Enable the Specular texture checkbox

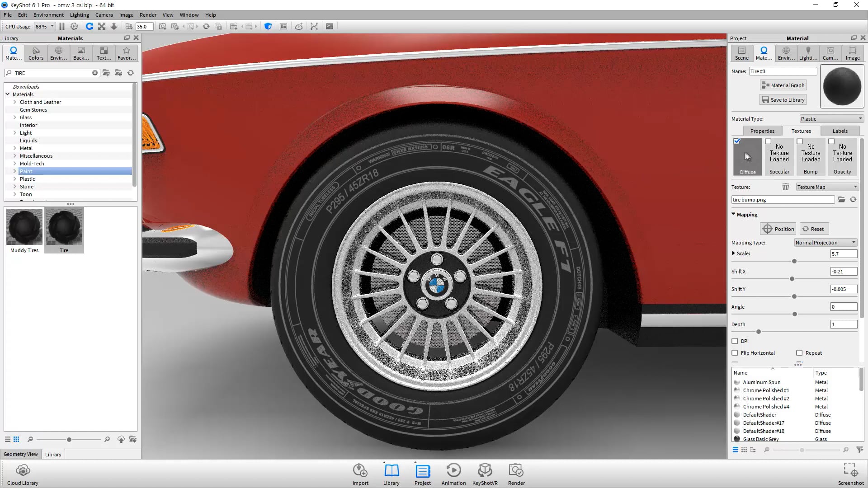(x=768, y=141)
